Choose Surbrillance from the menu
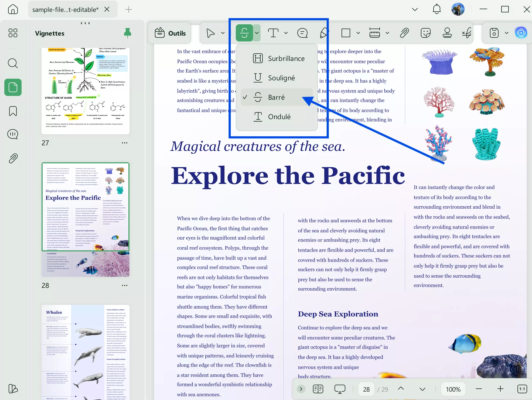This screenshot has height=400, width=532. click(286, 58)
